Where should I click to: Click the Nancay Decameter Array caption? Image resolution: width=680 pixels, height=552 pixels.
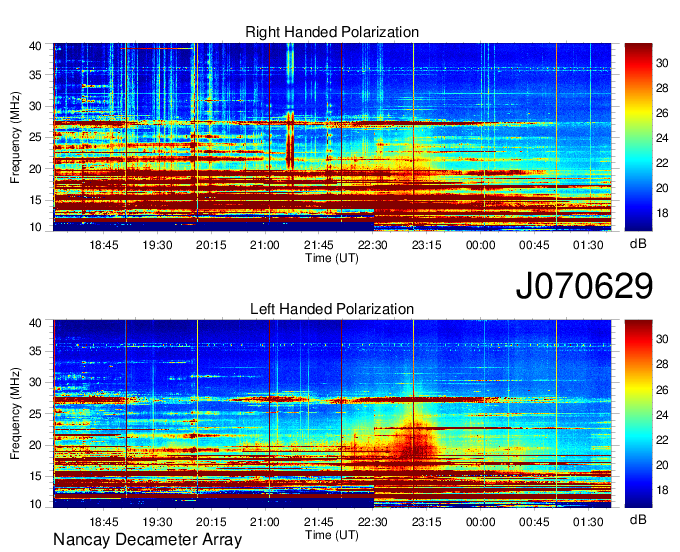[x=147, y=540]
